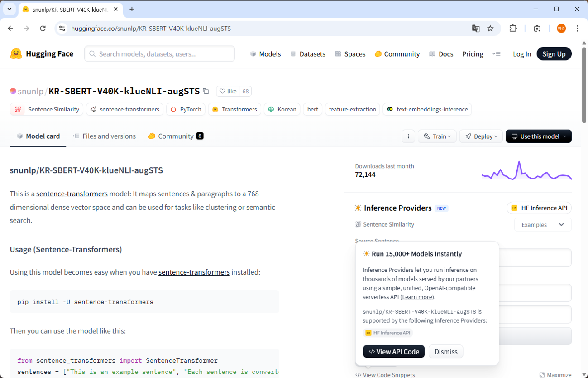
Task: Open the Chrome three-dot menu
Action: [578, 29]
